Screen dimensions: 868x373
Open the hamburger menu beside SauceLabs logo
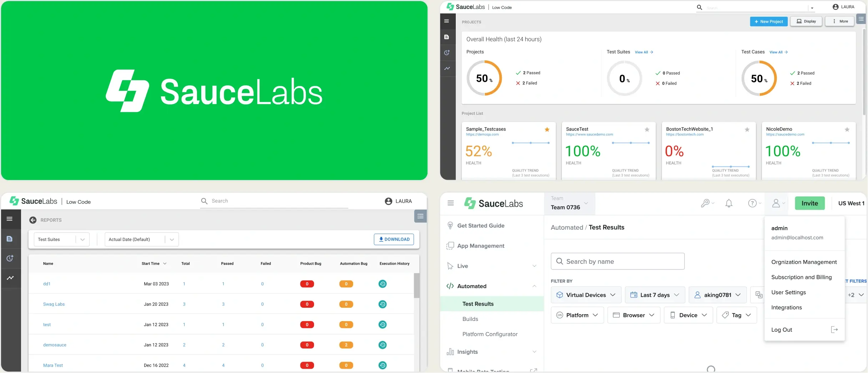(450, 203)
